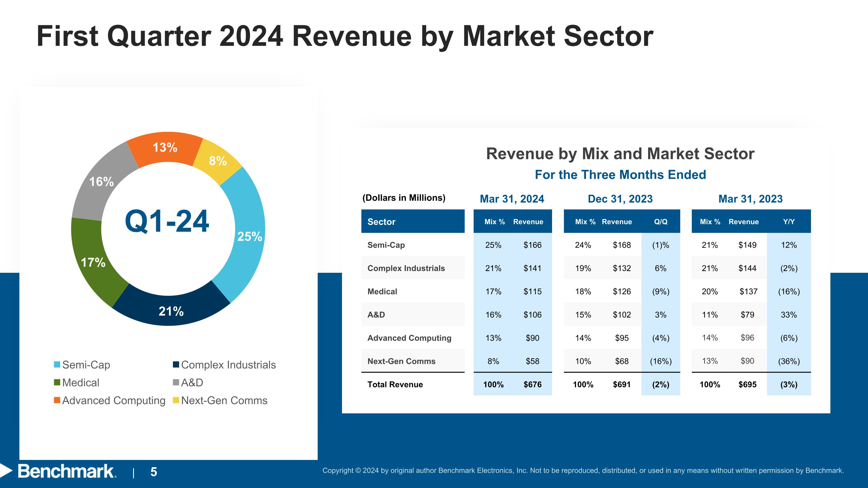The height and width of the screenshot is (488, 868).
Task: Click the Dec 31, 2023 period heading
Action: coord(620,199)
